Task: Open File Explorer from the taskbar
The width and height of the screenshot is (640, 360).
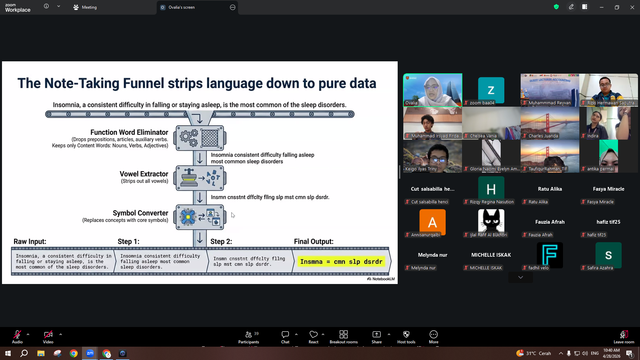Action: [41, 353]
